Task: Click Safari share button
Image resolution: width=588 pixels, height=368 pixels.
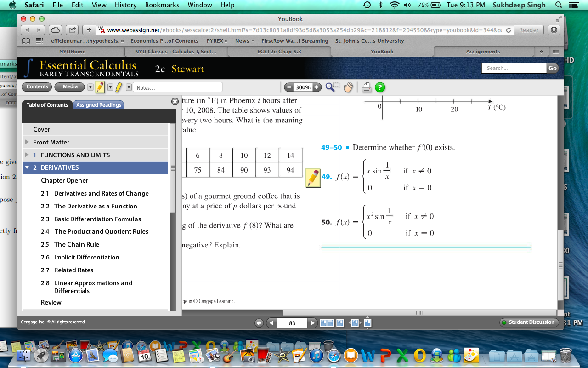Action: [72, 30]
